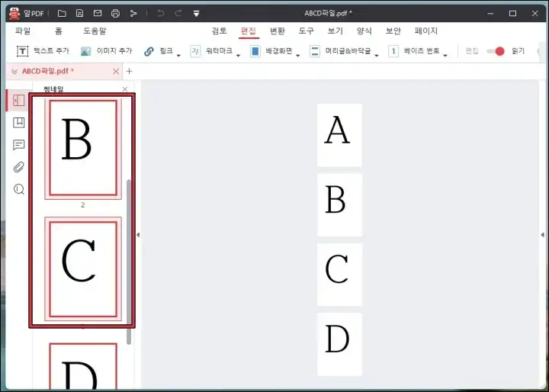
Task: Click the Bates number tool
Action: pos(414,51)
